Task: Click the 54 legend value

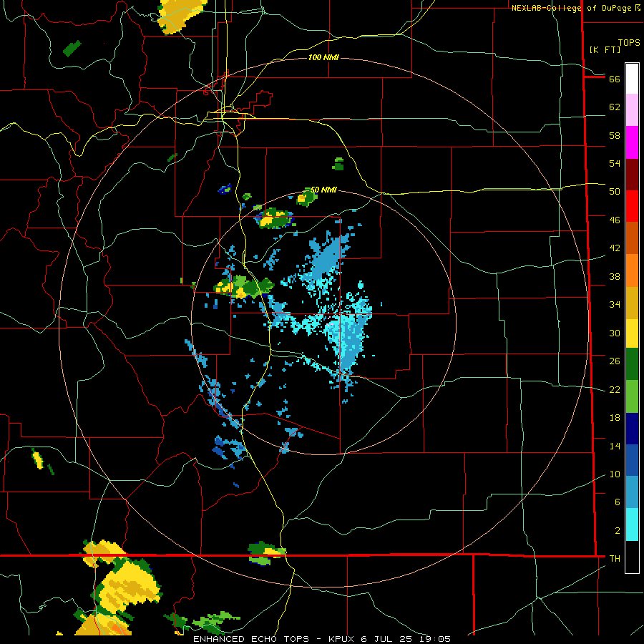Action: (x=615, y=163)
